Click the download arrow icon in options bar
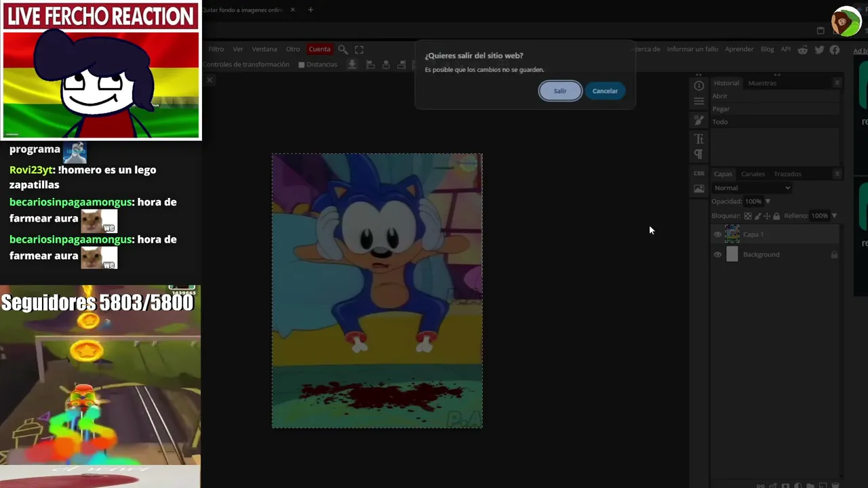Screen dimensions: 868x488 (352, 64)
